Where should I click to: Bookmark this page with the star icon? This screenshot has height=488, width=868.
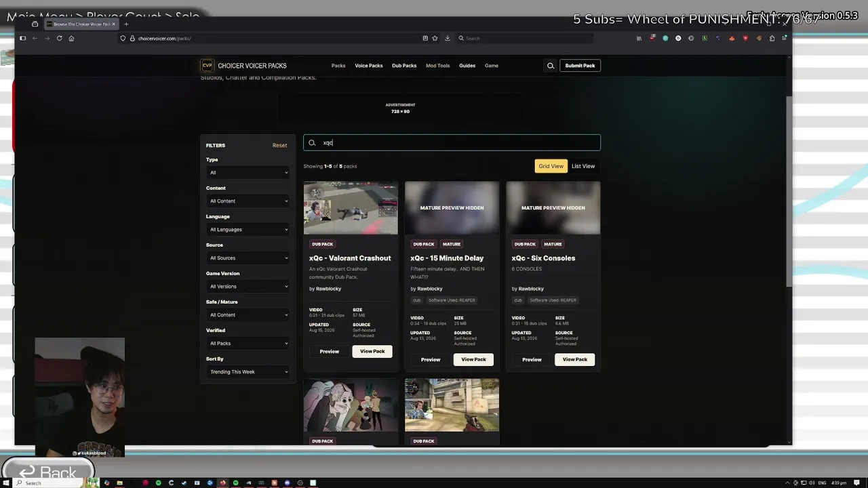(435, 38)
